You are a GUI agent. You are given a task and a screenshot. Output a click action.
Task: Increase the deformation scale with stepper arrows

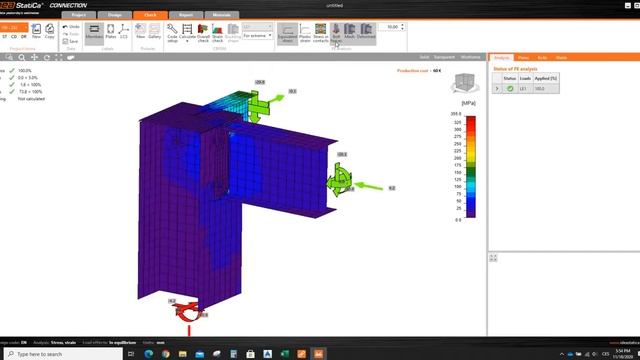coord(402,25)
